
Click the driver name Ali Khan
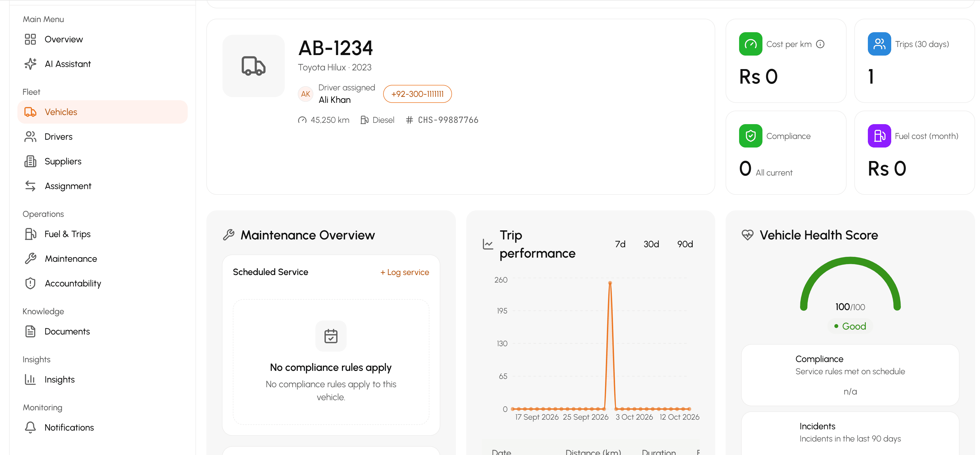334,100
